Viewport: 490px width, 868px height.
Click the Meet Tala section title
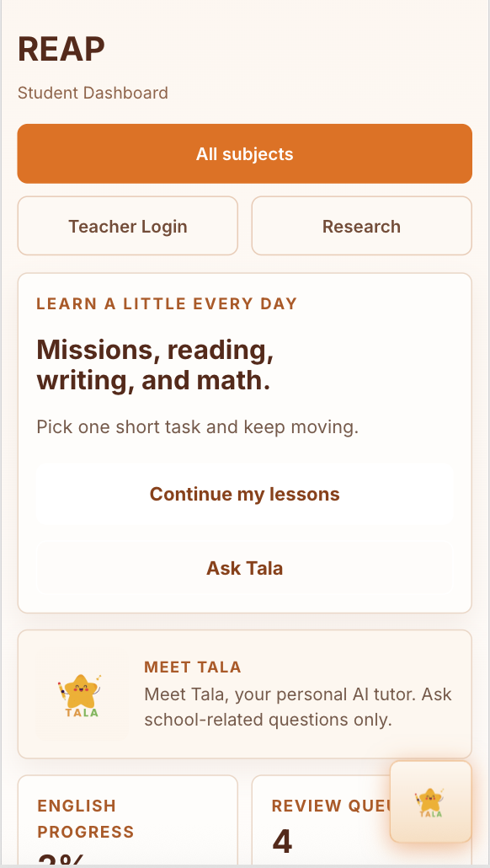point(192,667)
